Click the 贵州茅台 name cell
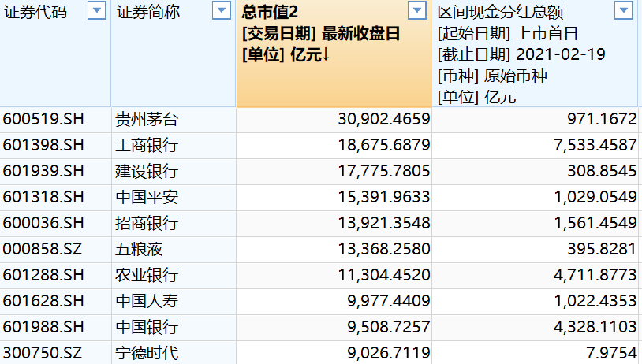The height and width of the screenshot is (364, 642). tap(174, 120)
